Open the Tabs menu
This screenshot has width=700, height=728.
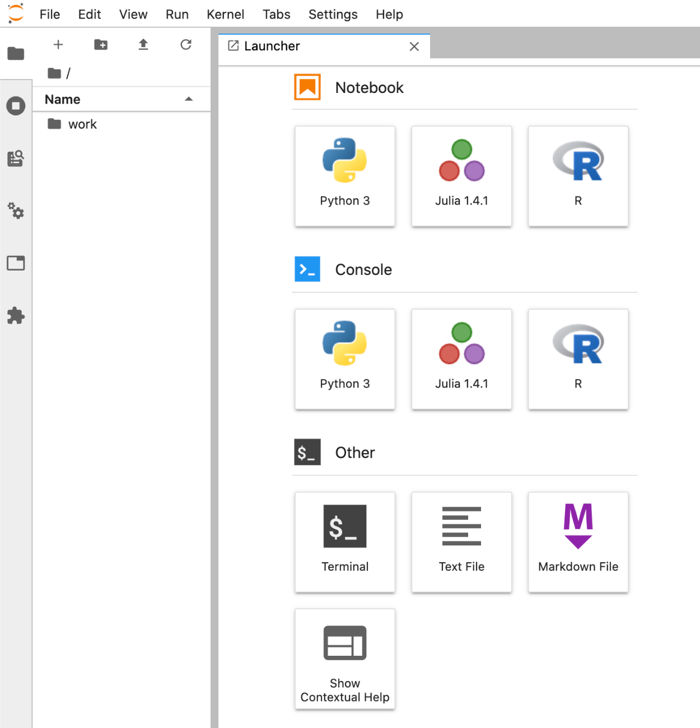click(x=277, y=15)
